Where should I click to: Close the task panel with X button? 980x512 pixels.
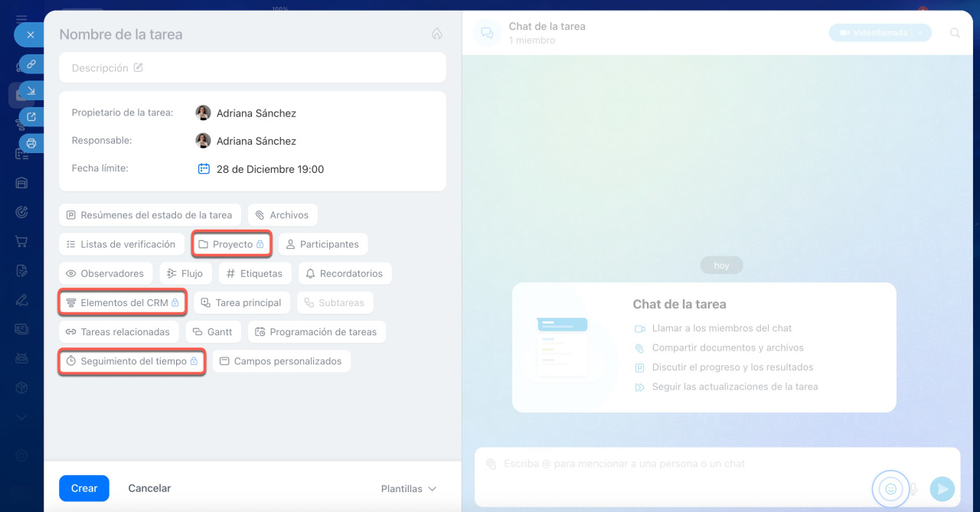click(x=31, y=34)
